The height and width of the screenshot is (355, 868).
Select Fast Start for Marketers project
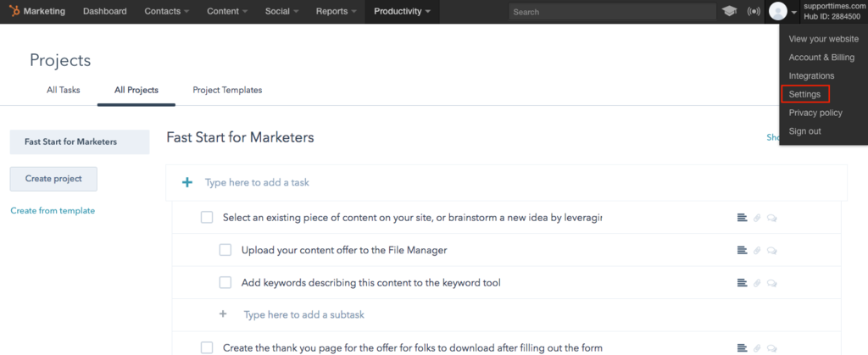click(80, 141)
